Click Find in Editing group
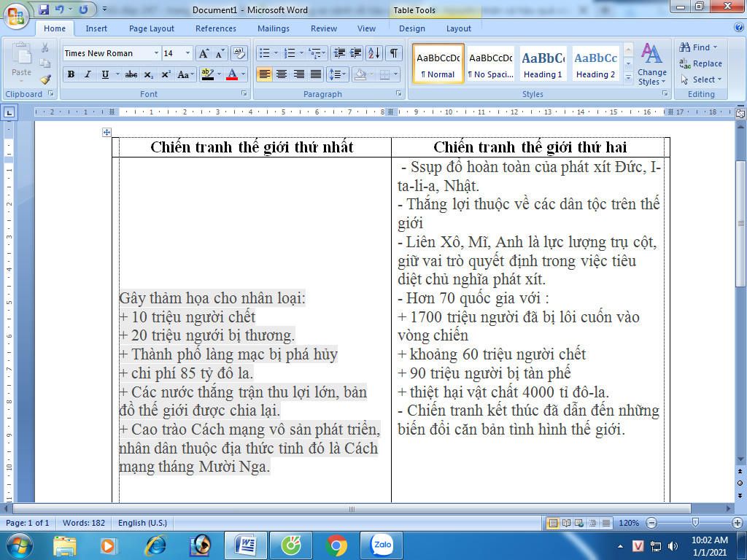This screenshot has height=560, width=747. [x=698, y=47]
